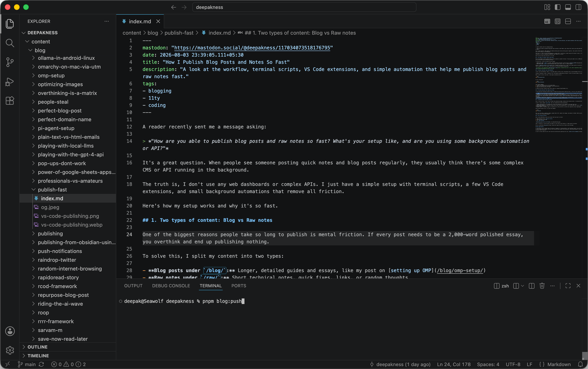Click the Customize Layout icon

click(x=547, y=7)
